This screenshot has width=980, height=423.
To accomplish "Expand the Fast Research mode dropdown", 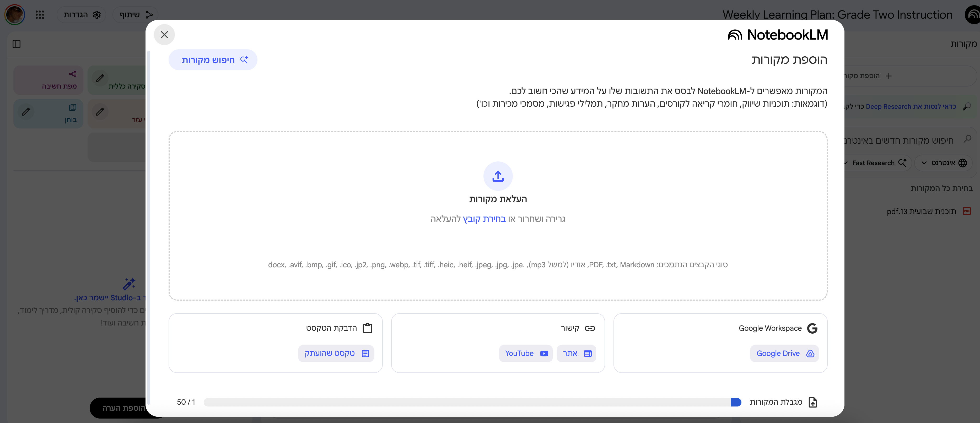I will tap(876, 163).
